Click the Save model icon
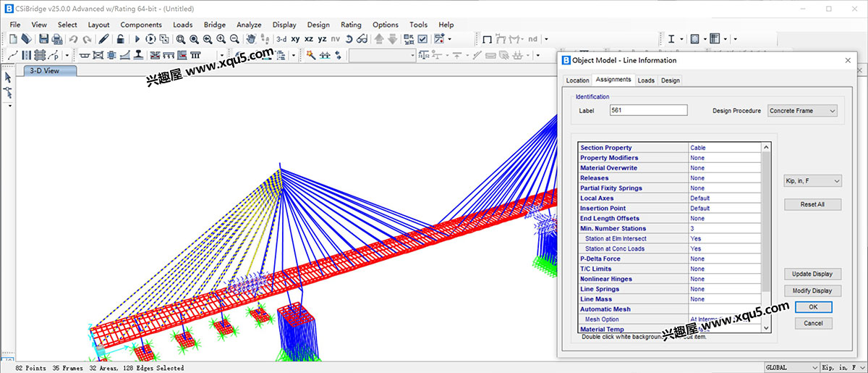Image resolution: width=868 pixels, height=373 pixels. click(43, 39)
